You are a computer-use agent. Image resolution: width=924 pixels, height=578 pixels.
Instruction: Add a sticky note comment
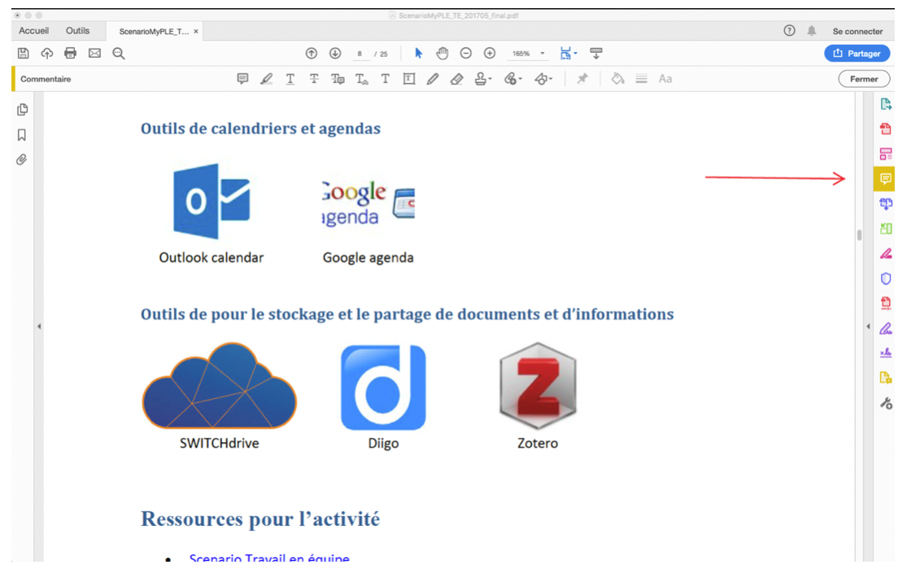[242, 78]
